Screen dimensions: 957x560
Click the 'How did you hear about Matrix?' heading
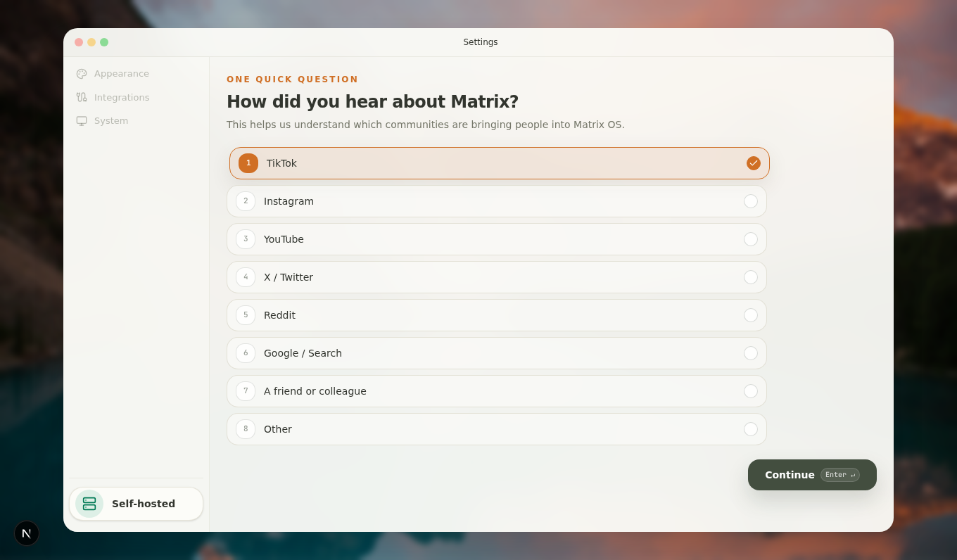tap(372, 102)
